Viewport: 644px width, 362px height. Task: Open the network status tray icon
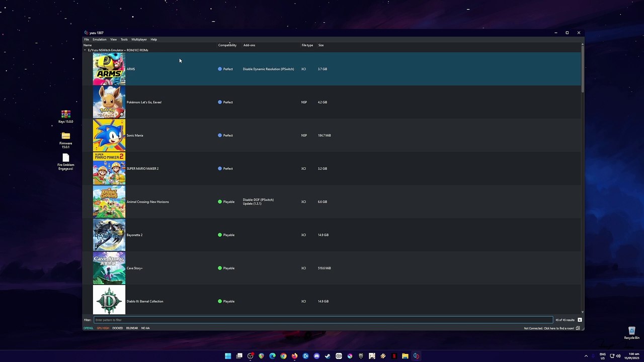pos(611,356)
